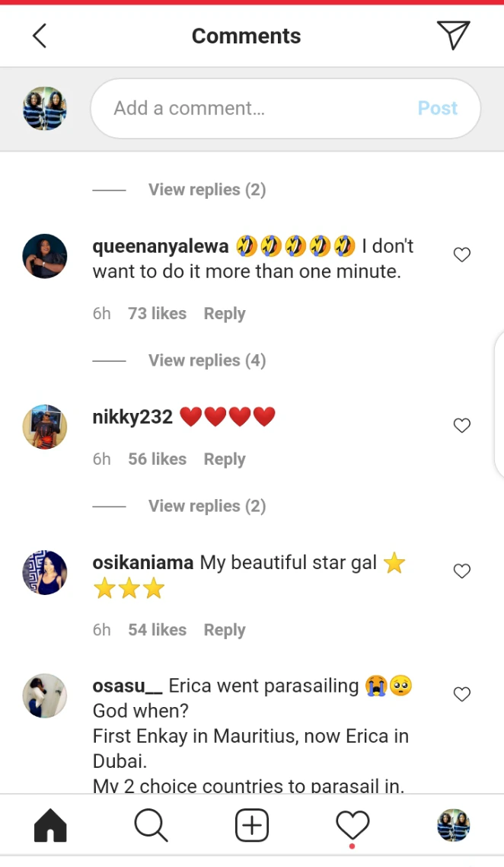Tap the Home icon in bottom bar
Screen dimensions: 504x867
pos(50,826)
